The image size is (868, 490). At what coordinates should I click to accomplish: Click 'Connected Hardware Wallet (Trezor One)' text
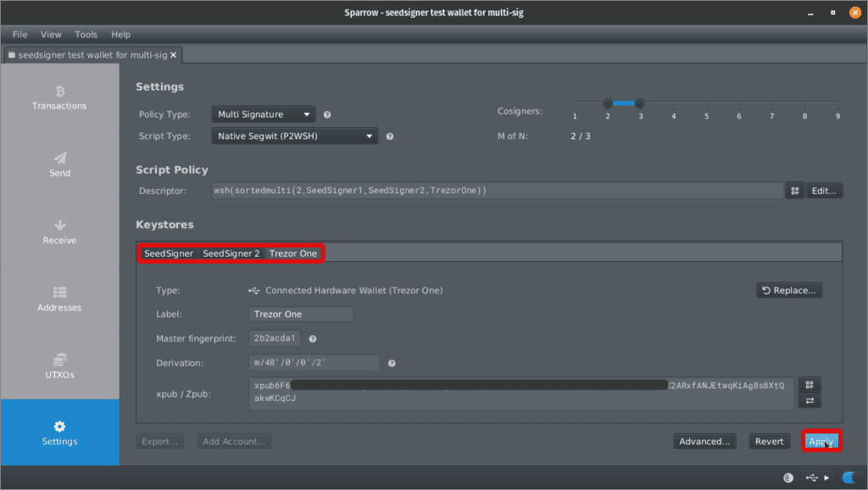click(x=353, y=290)
